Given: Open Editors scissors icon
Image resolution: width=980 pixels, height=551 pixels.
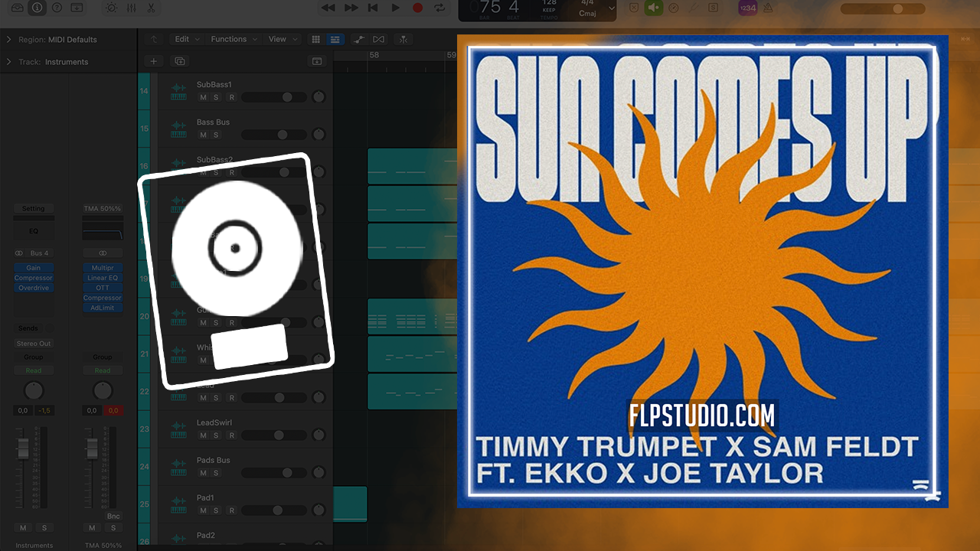Looking at the screenshot, I should 151,8.
